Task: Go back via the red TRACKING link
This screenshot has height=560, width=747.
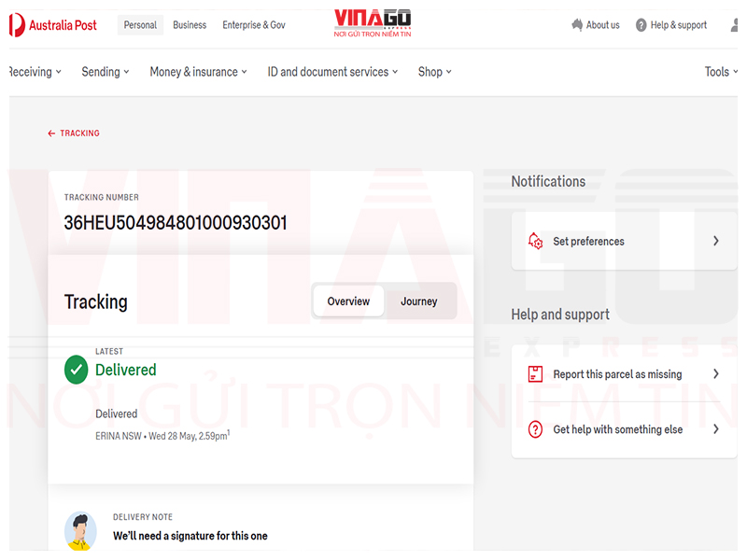Action: 74,133
